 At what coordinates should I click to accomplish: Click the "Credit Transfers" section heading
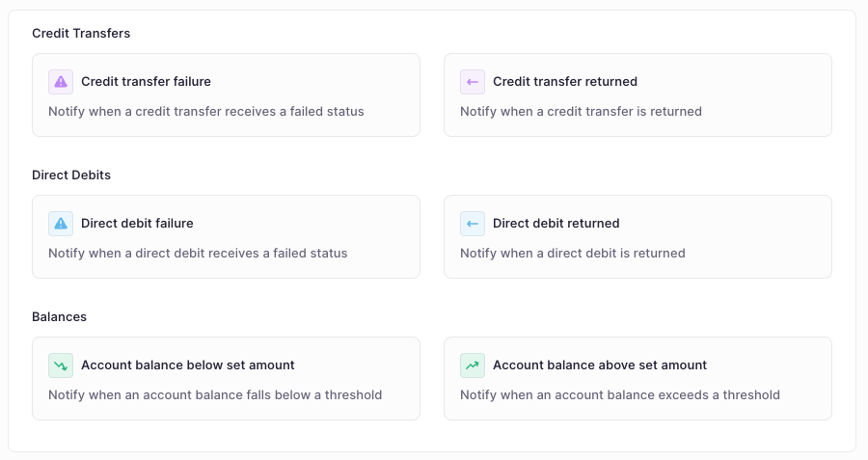point(81,33)
